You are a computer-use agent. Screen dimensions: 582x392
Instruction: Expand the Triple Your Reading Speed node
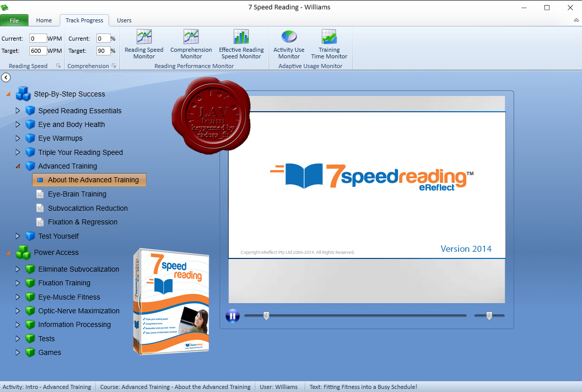point(17,152)
